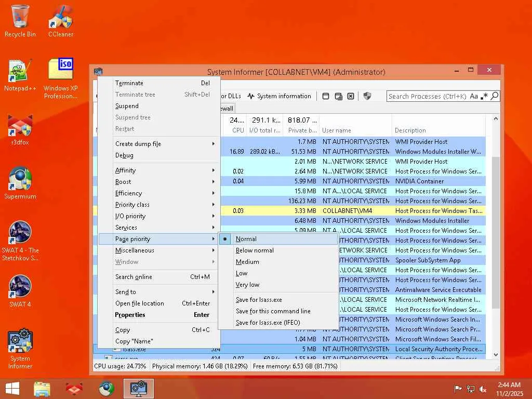Click the Windows Start button

tap(12, 389)
